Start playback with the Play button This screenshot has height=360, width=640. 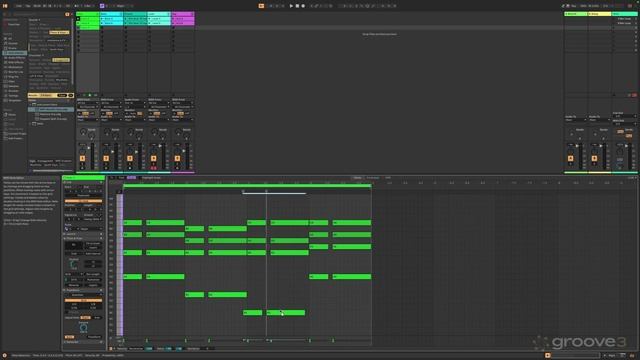[x=291, y=6]
